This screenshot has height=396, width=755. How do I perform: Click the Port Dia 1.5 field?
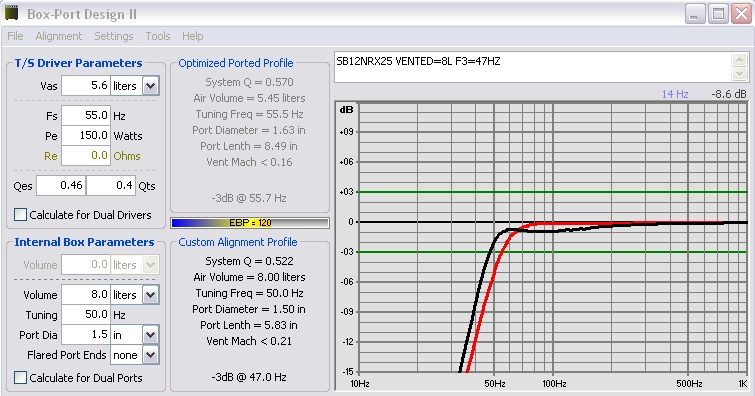(x=86, y=335)
